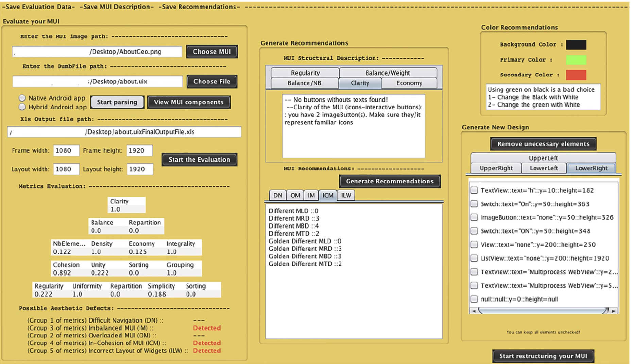Select the Native Android app radio button

pyautogui.click(x=22, y=98)
